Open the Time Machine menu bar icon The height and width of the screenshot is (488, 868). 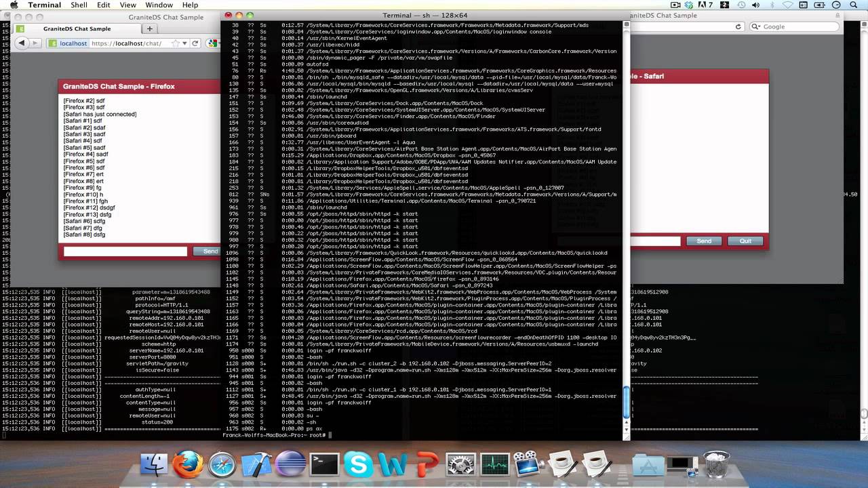coord(742,5)
